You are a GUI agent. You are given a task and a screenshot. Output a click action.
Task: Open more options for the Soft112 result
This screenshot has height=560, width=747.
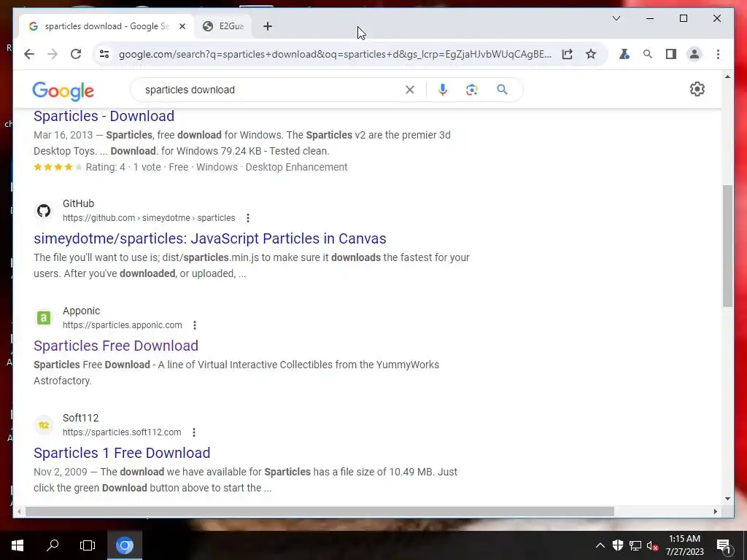[194, 432]
